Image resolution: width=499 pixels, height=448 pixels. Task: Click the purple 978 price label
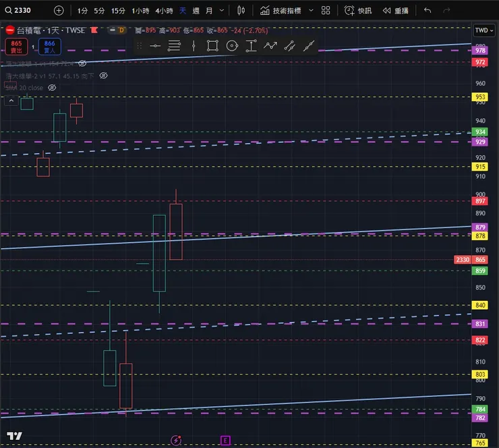click(x=480, y=51)
